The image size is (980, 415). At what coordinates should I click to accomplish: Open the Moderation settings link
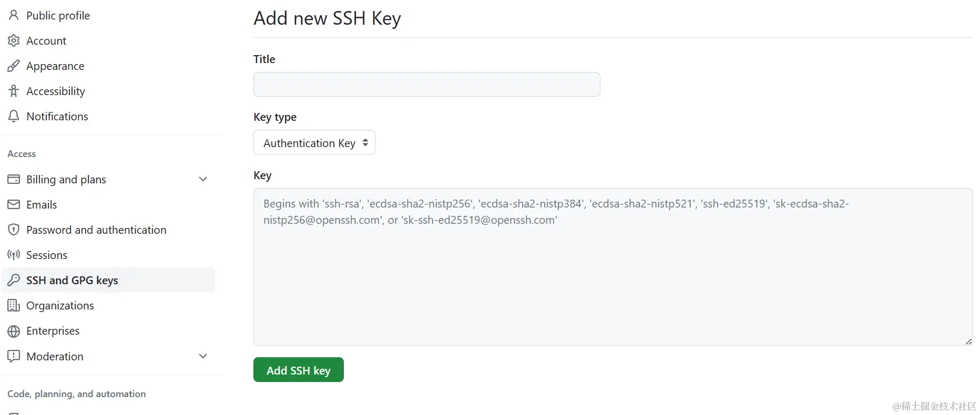[55, 357]
